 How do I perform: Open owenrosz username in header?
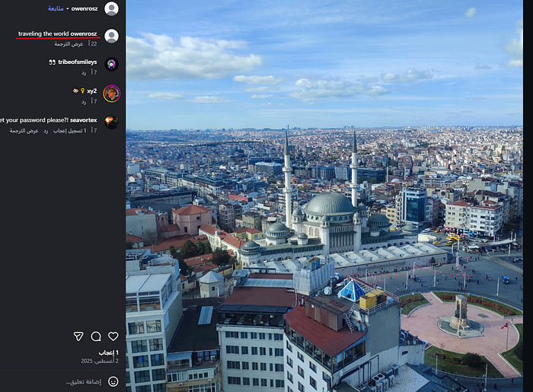pyautogui.click(x=85, y=8)
